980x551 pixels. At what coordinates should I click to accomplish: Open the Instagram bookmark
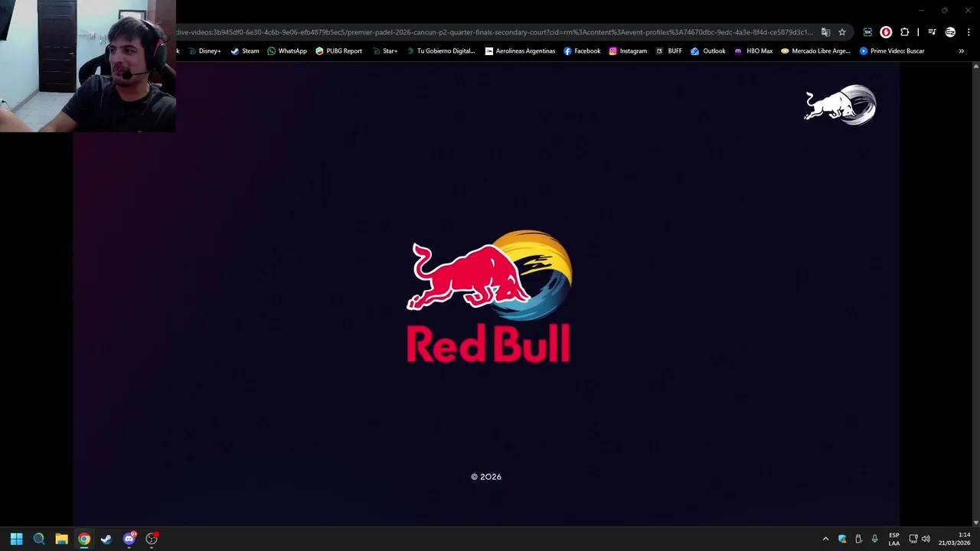[x=628, y=51]
